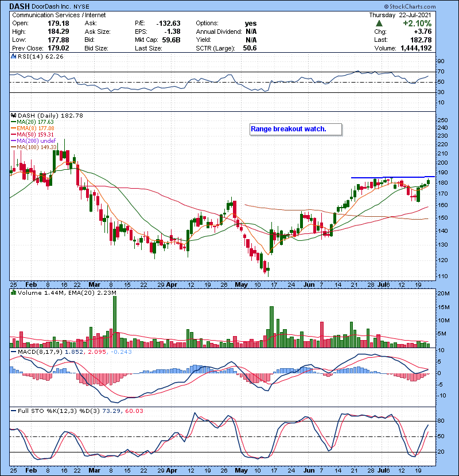Select the 'Range breakout watch.' annotation box
This screenshot has height=476, width=459.
click(x=296, y=129)
